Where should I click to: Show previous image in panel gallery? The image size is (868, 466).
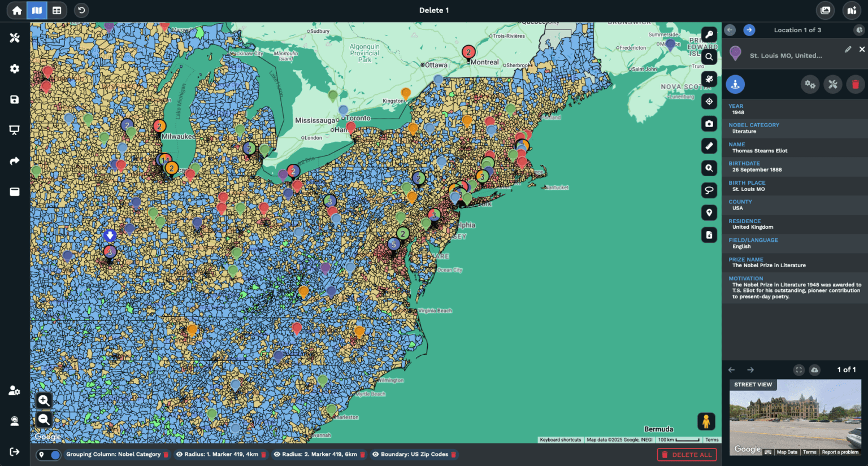point(732,370)
